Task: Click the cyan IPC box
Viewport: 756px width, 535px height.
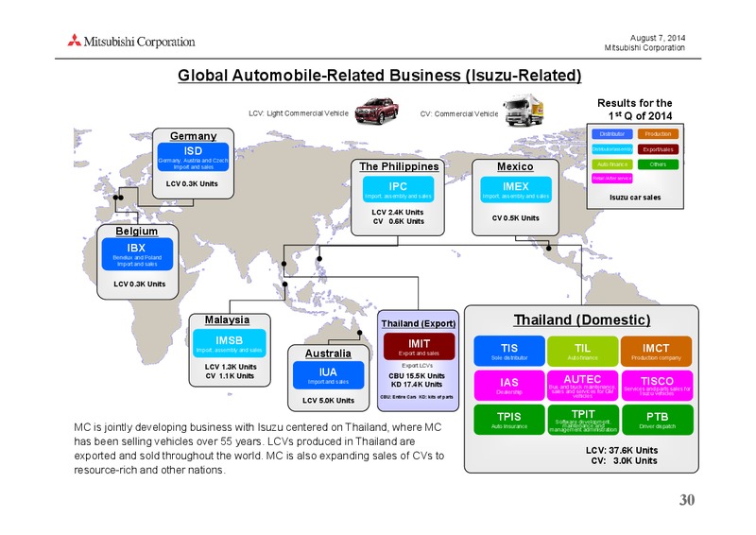Action: [x=398, y=189]
